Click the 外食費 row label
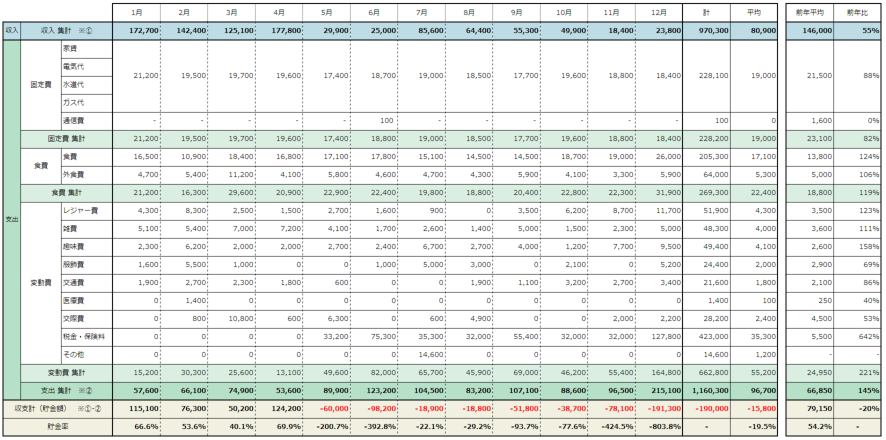This screenshot has width=886, height=440. pos(86,175)
